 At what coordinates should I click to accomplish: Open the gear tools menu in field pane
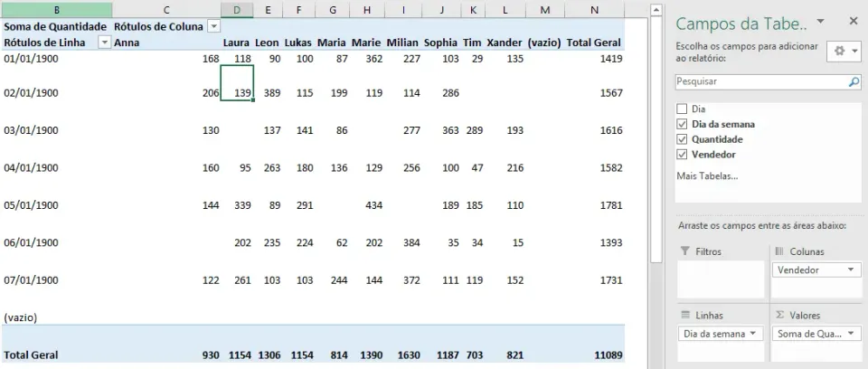844,51
